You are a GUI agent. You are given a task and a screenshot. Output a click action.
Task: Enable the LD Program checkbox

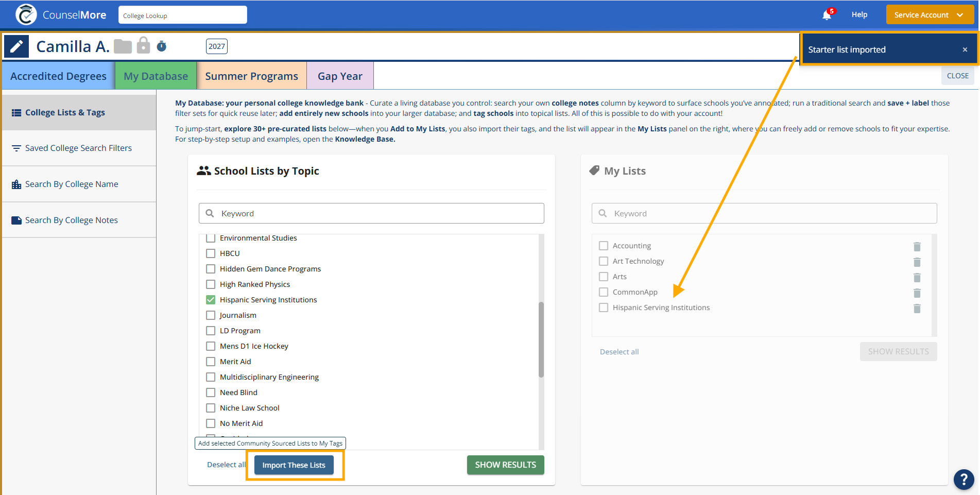[211, 331]
